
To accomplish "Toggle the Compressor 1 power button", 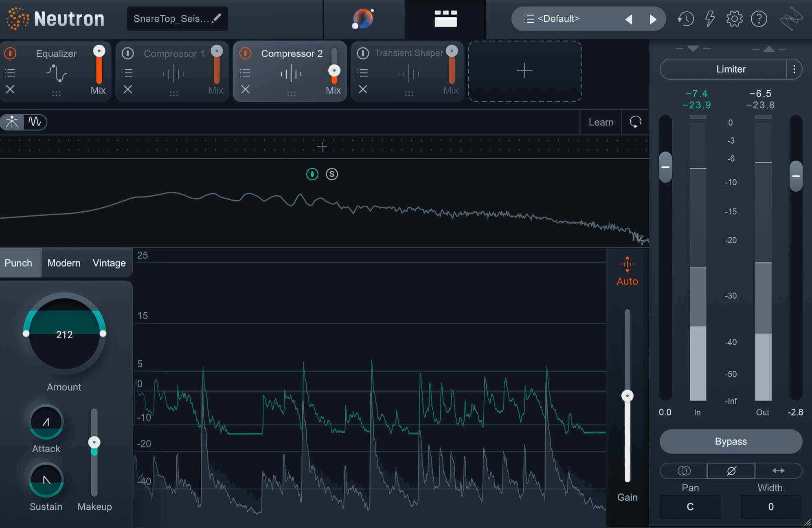I will click(x=127, y=53).
